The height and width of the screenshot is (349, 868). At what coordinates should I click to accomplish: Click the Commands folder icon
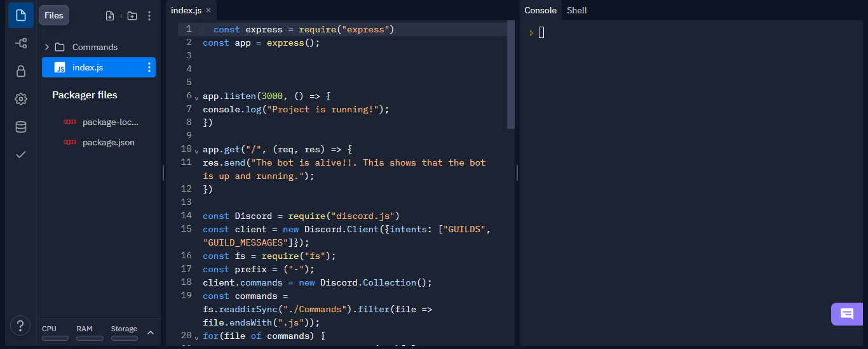click(60, 47)
